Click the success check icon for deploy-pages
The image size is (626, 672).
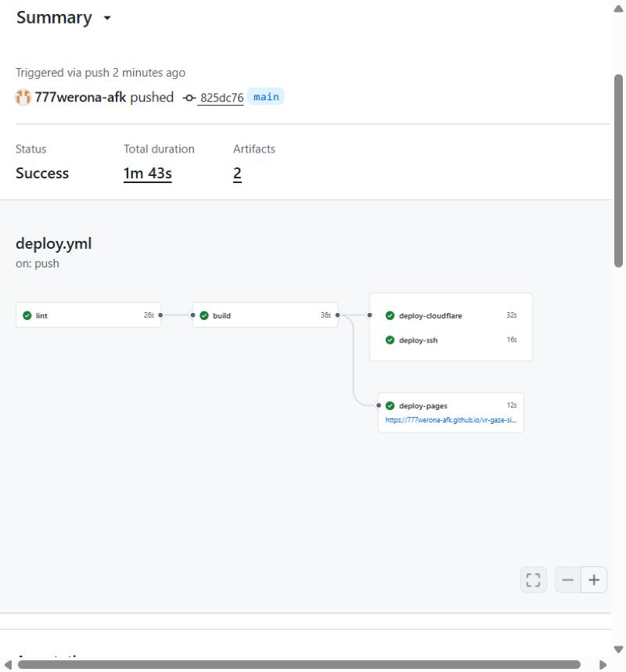[x=390, y=405]
